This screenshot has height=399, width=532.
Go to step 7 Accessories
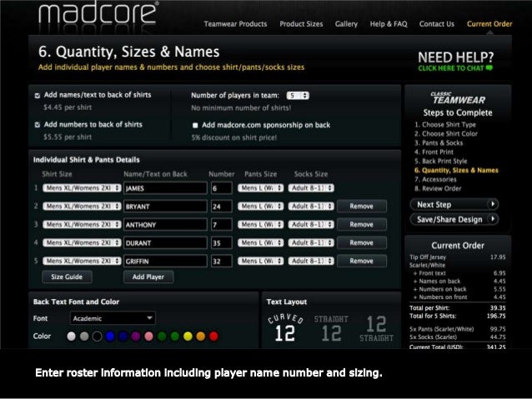[x=435, y=180]
